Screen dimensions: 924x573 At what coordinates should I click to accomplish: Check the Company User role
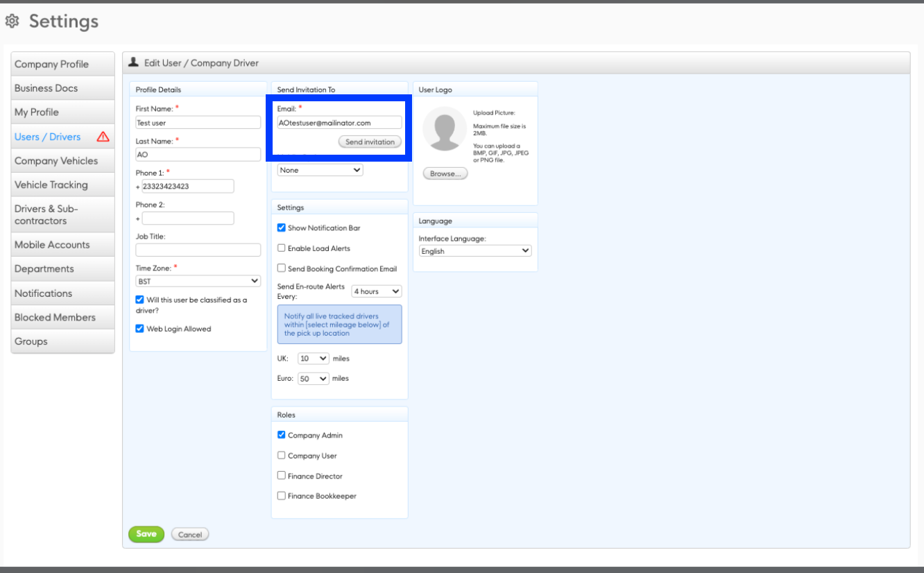pyautogui.click(x=282, y=456)
